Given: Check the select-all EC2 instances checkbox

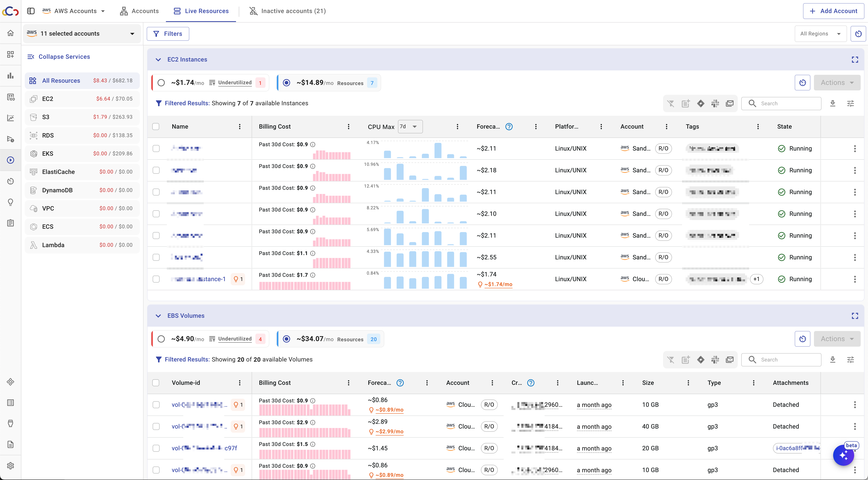Looking at the screenshot, I should pyautogui.click(x=156, y=127).
